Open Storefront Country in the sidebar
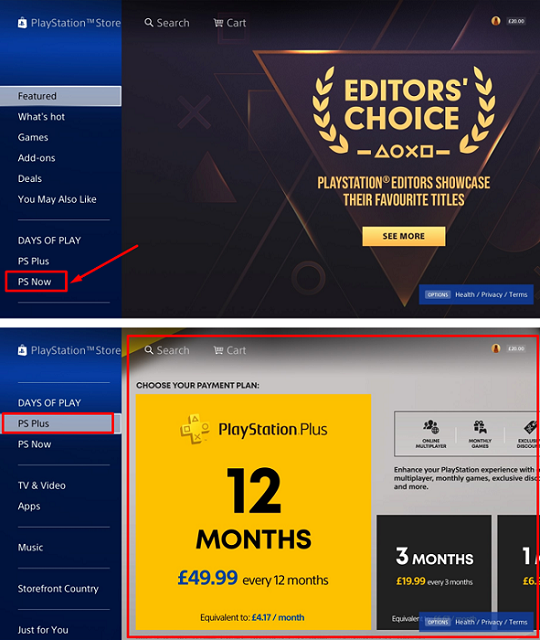 [58, 589]
